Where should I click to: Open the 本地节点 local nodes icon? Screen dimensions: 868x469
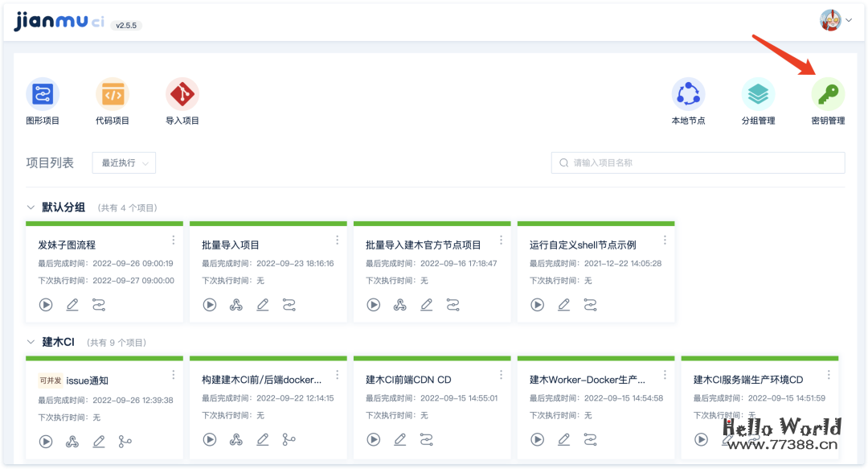(688, 94)
